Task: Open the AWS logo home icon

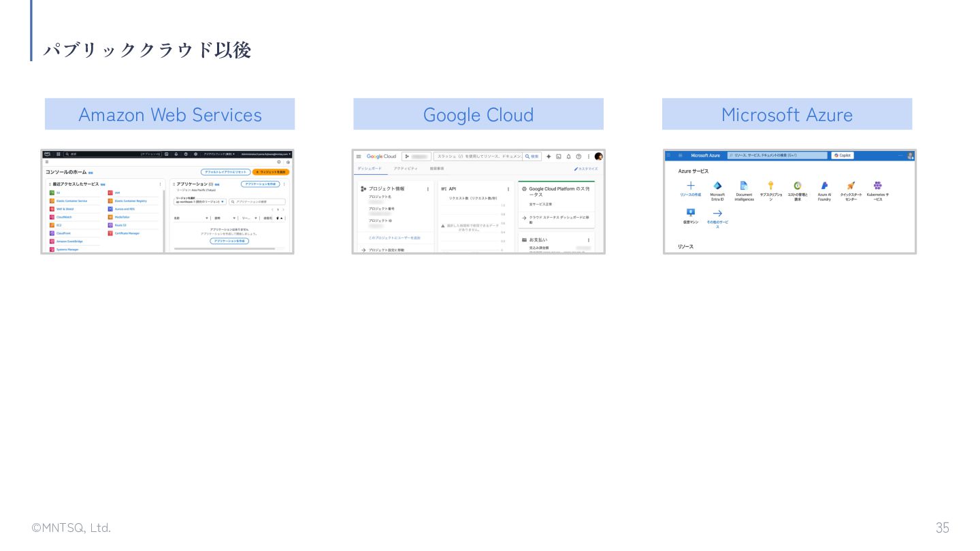Action: tap(47, 154)
